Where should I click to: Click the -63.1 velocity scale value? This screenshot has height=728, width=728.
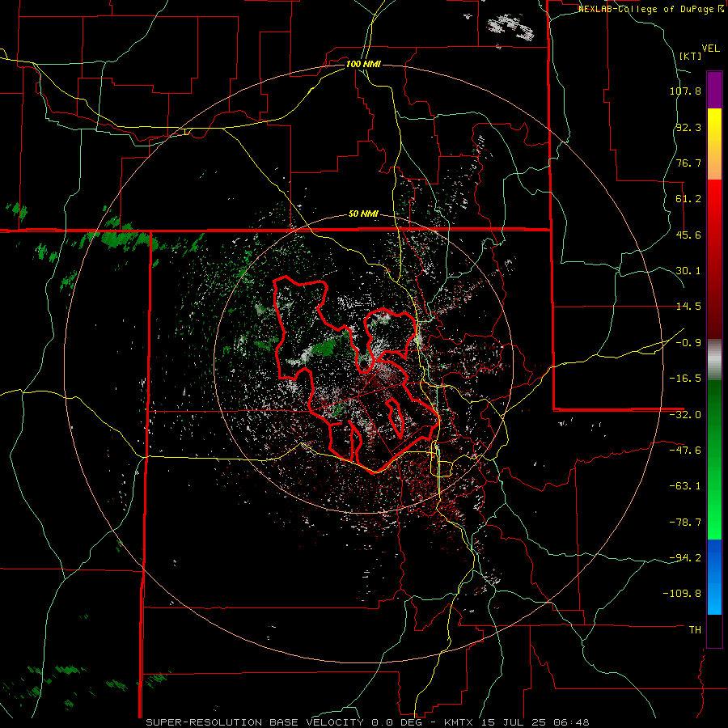[x=685, y=486]
